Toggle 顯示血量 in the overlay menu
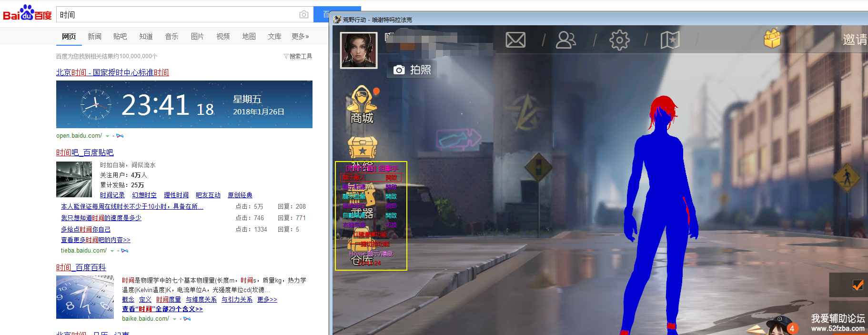The width and height of the screenshot is (868, 335). pos(369,196)
